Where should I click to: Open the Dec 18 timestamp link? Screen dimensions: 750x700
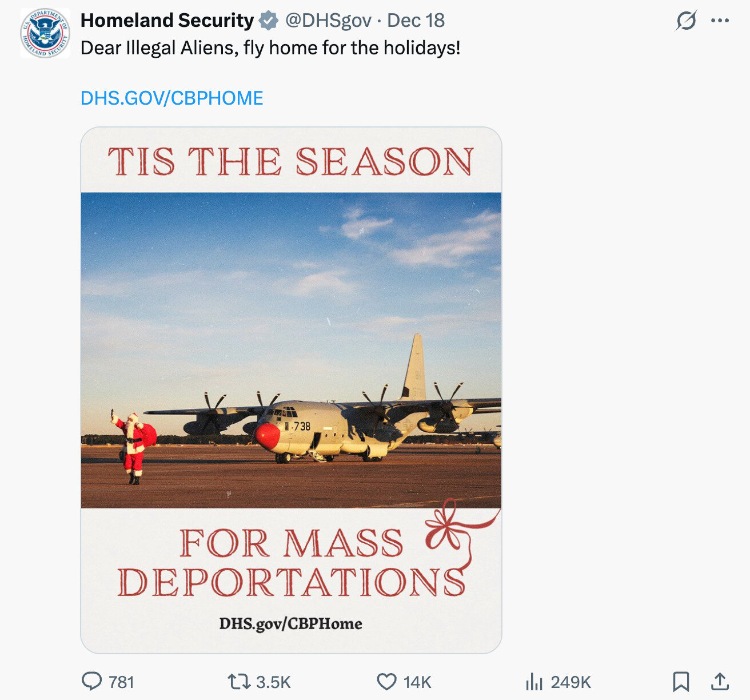point(416,21)
